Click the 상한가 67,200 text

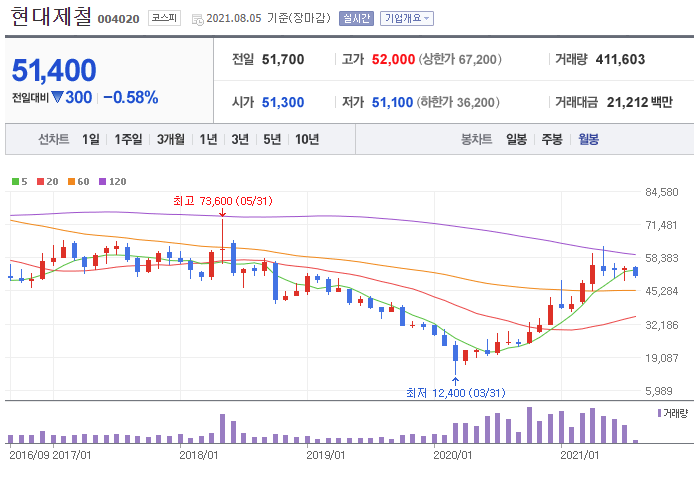click(x=460, y=59)
